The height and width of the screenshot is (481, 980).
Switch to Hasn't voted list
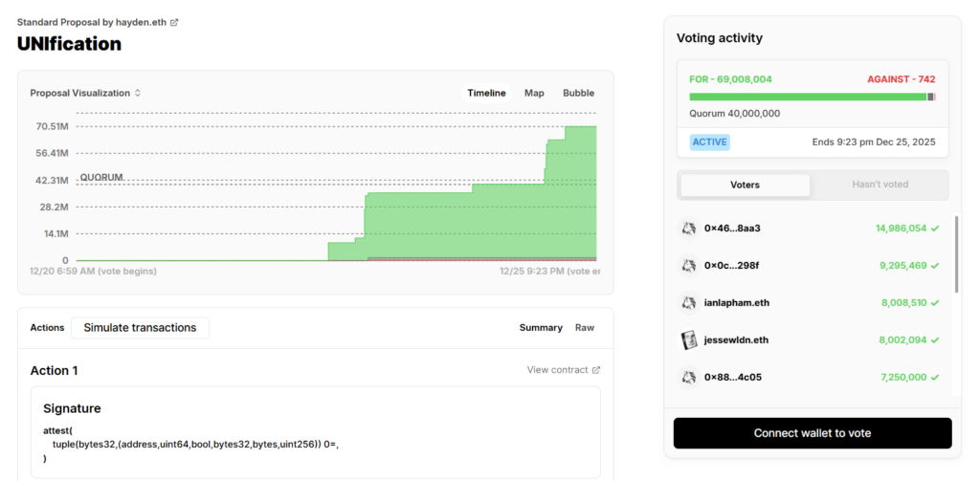pyautogui.click(x=880, y=185)
